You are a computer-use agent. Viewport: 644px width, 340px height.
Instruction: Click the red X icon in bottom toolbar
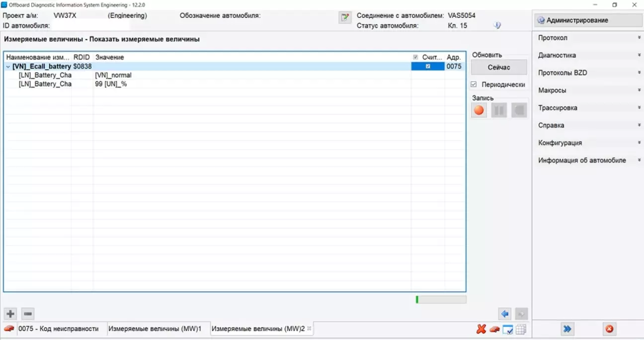pyautogui.click(x=481, y=329)
